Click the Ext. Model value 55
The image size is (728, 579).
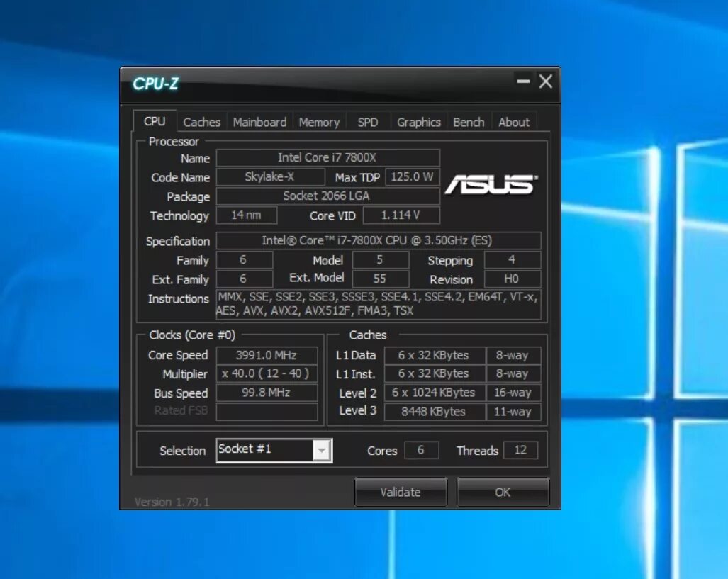coord(380,279)
